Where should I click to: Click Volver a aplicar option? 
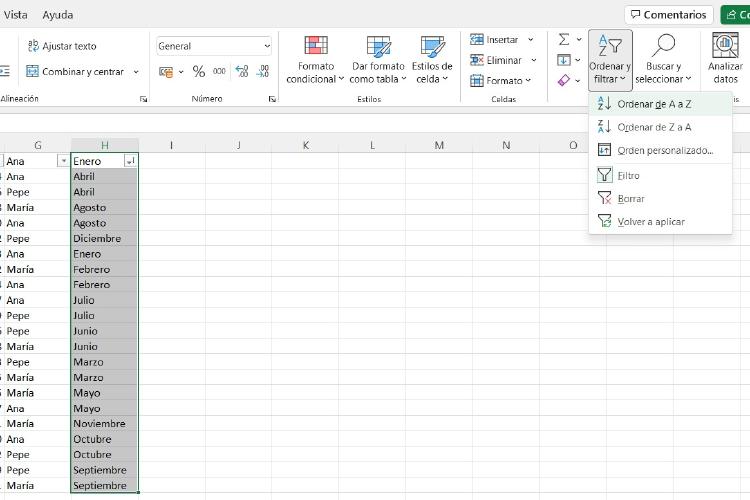tap(660, 222)
